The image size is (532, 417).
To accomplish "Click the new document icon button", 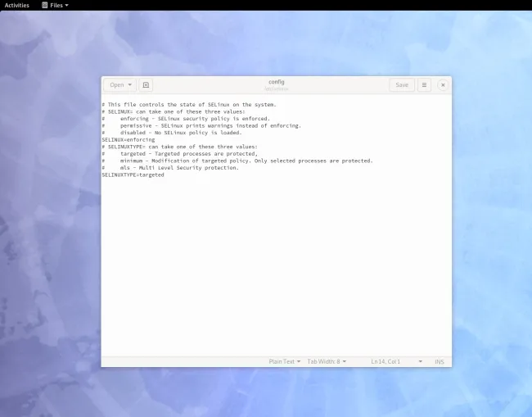I will point(146,85).
